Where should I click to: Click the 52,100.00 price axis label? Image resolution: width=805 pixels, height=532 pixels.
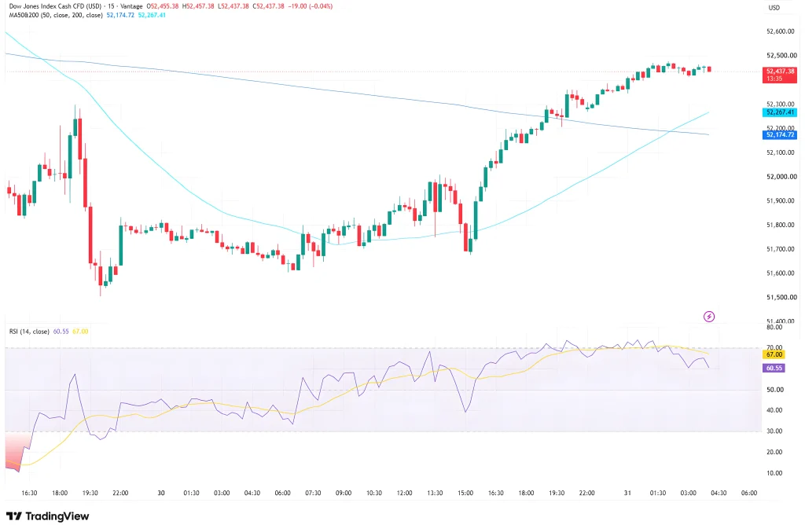coord(781,152)
